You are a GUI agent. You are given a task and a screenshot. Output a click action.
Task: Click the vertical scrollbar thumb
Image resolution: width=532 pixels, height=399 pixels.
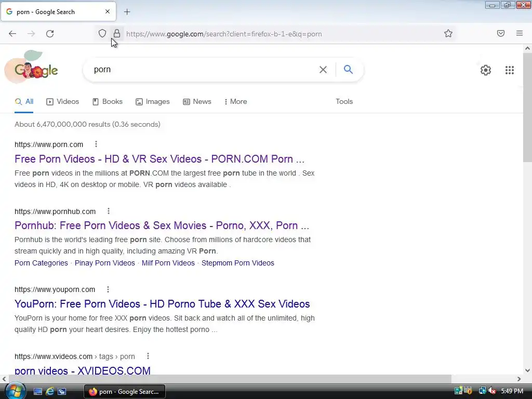pyautogui.click(x=527, y=107)
